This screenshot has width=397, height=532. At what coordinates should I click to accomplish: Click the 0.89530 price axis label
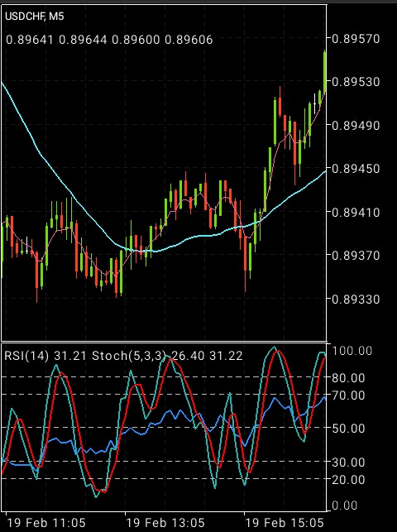pos(356,82)
